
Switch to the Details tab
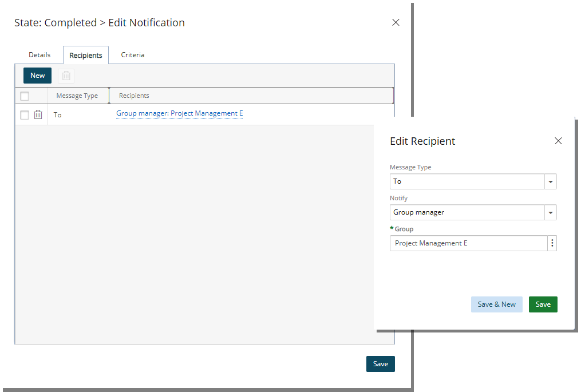point(39,55)
